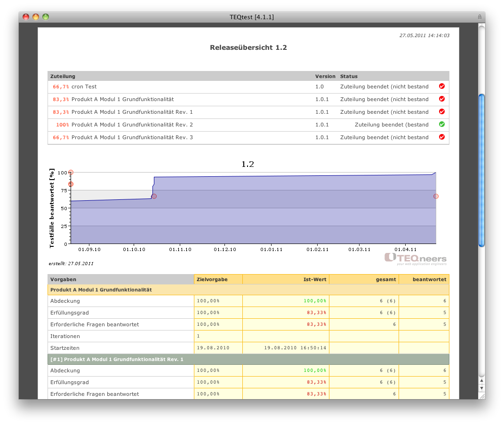Click the '01.01.11' axis label on chart
Screen dimensions: 504x425
tap(271, 250)
